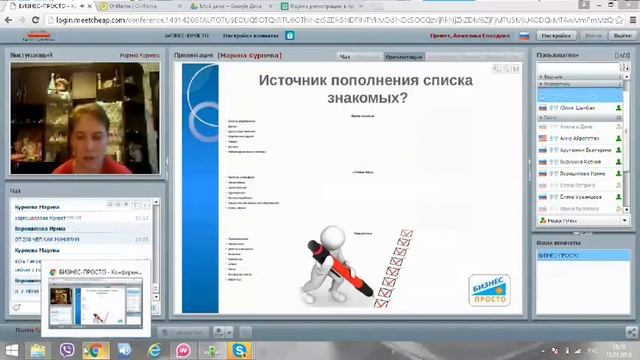Collapse the Ведущие user group
The width and height of the screenshot is (640, 360).
click(580, 77)
